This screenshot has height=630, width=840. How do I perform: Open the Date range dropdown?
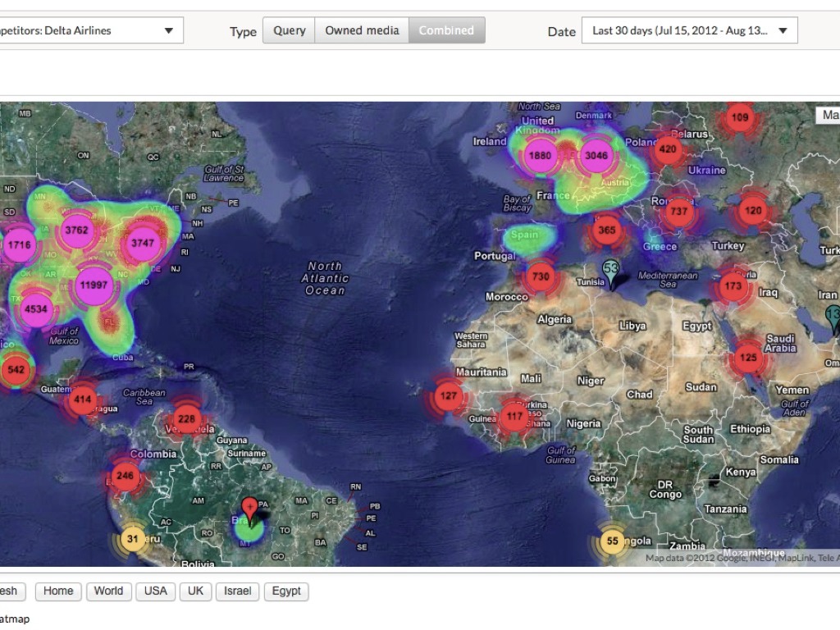689,30
